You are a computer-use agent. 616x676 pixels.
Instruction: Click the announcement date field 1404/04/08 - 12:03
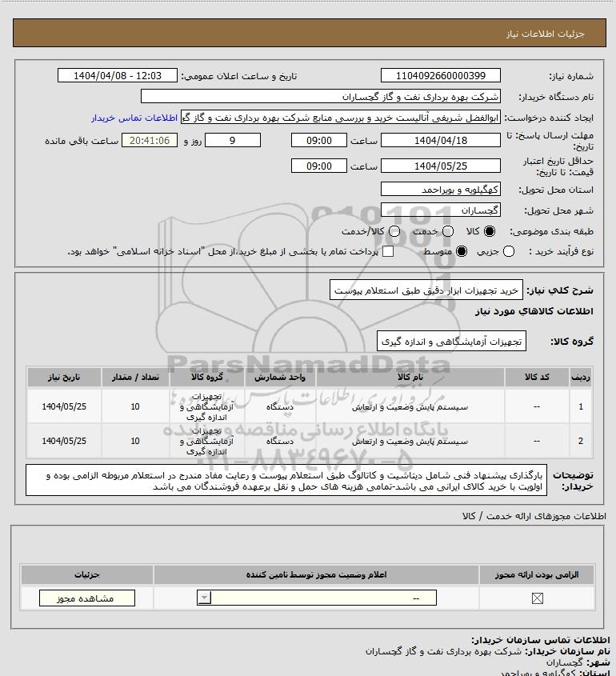coord(118,75)
